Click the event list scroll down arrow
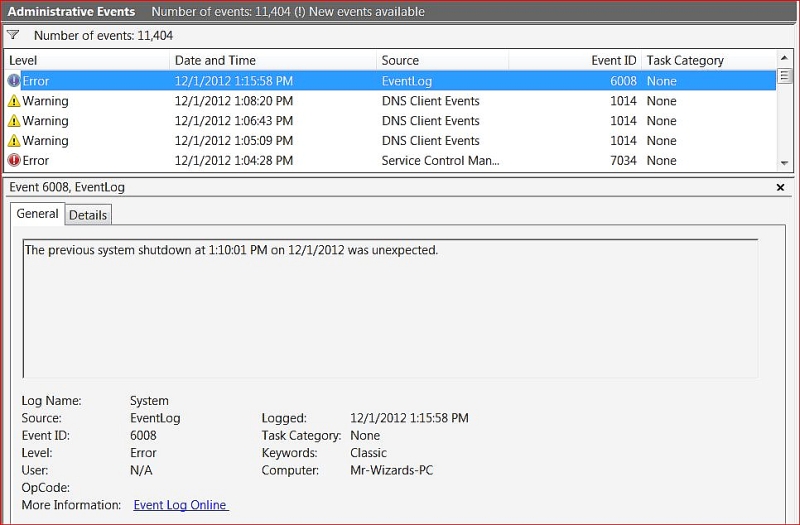This screenshot has width=800, height=525. click(x=784, y=163)
